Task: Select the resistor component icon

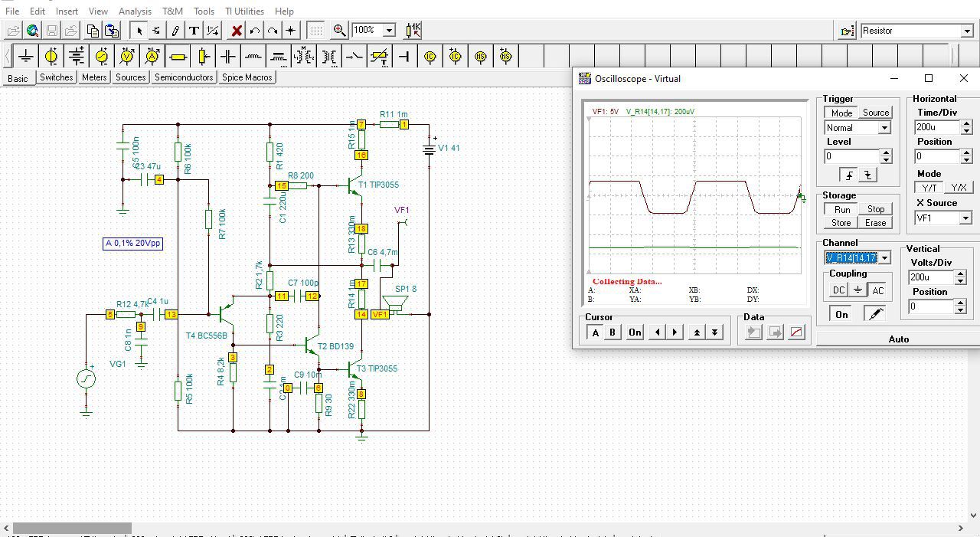Action: pyautogui.click(x=178, y=57)
